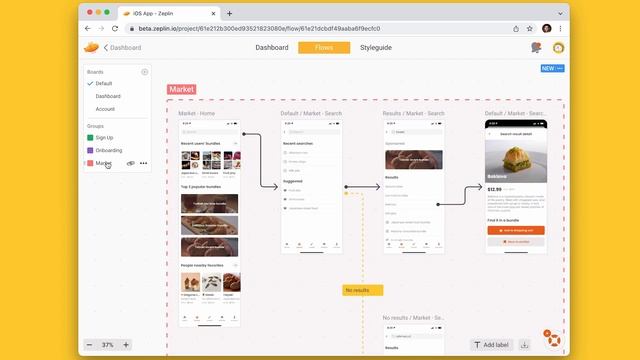The height and width of the screenshot is (360, 640).
Task: Bookmark this page with star icon
Action: click(x=530, y=29)
